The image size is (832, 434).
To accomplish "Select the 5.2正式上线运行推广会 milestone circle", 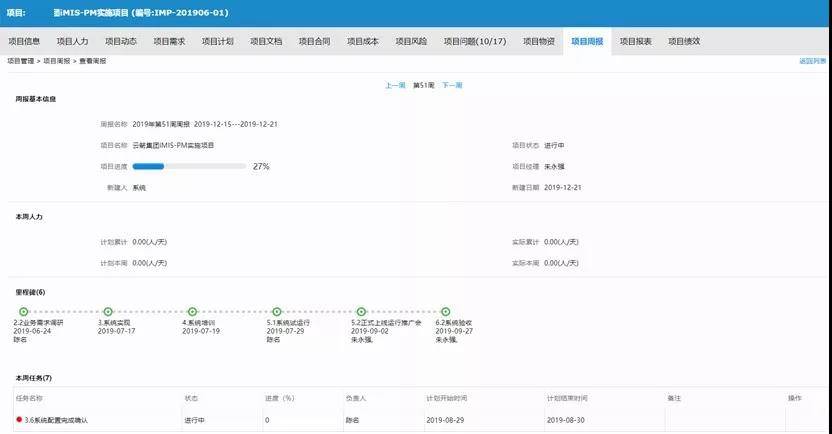I will point(361,312).
